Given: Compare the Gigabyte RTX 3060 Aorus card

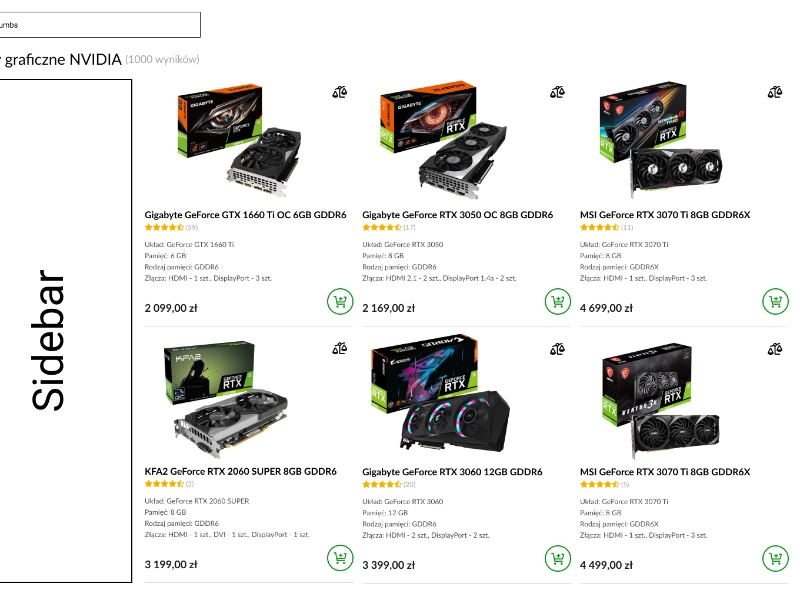Looking at the screenshot, I should click(557, 349).
